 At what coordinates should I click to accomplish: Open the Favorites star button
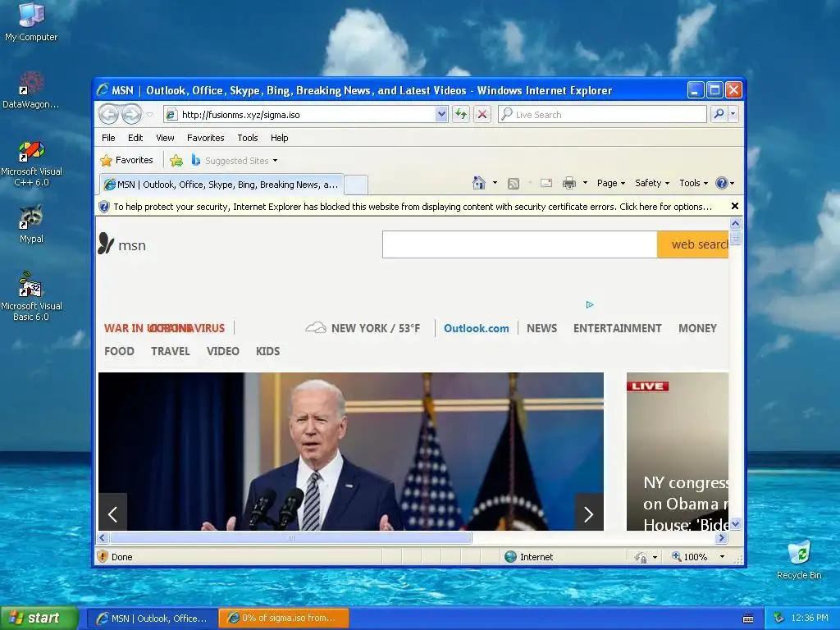click(127, 160)
